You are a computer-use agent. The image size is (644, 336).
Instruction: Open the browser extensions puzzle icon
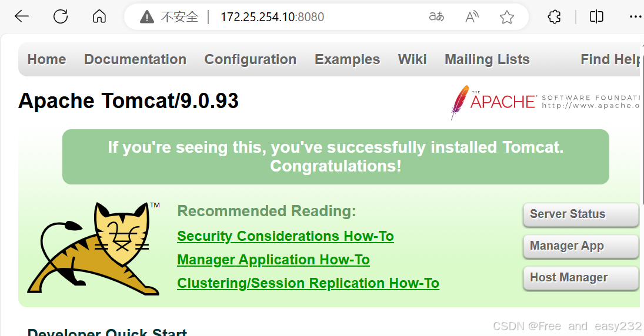pos(555,16)
